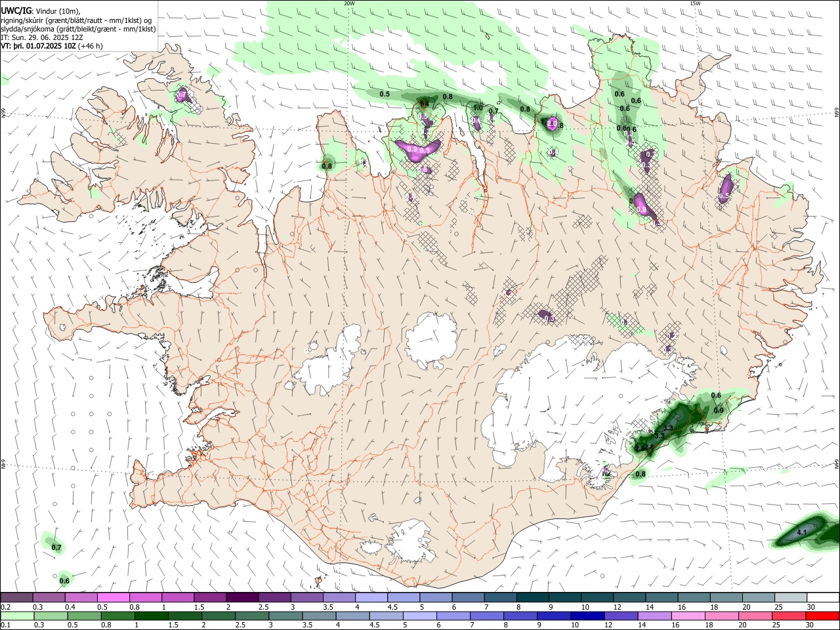Click the 4.1 rainfall value in the dark green cell
This screenshot has height=630, width=840.
tap(801, 532)
